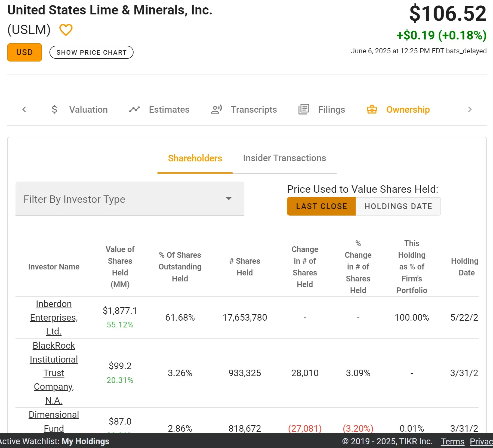This screenshot has height=448, width=493.
Task: Open the Filter By Investor Type dropdown
Action: (x=130, y=199)
